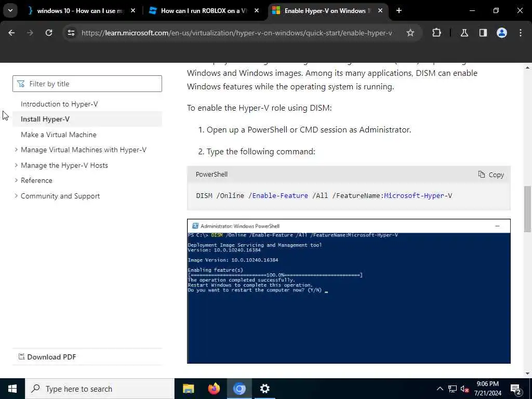Click the Enable-Feature text in command
The image size is (532, 399).
tap(280, 196)
